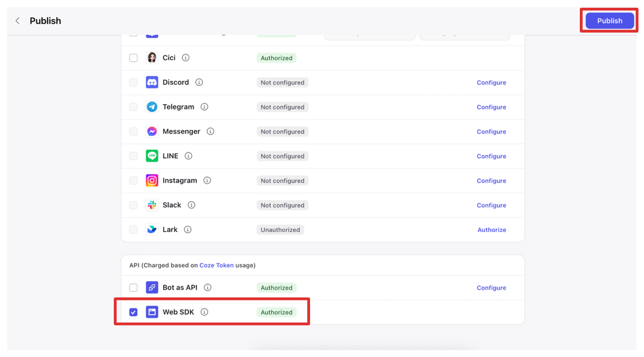Enable the Bot as API checkbox
The image size is (644, 357).
[x=133, y=287]
